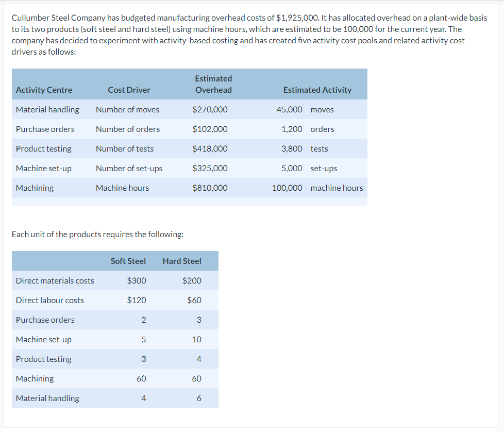This screenshot has width=504, height=432.
Task: Select the Product testing row label
Action: pyautogui.click(x=44, y=148)
